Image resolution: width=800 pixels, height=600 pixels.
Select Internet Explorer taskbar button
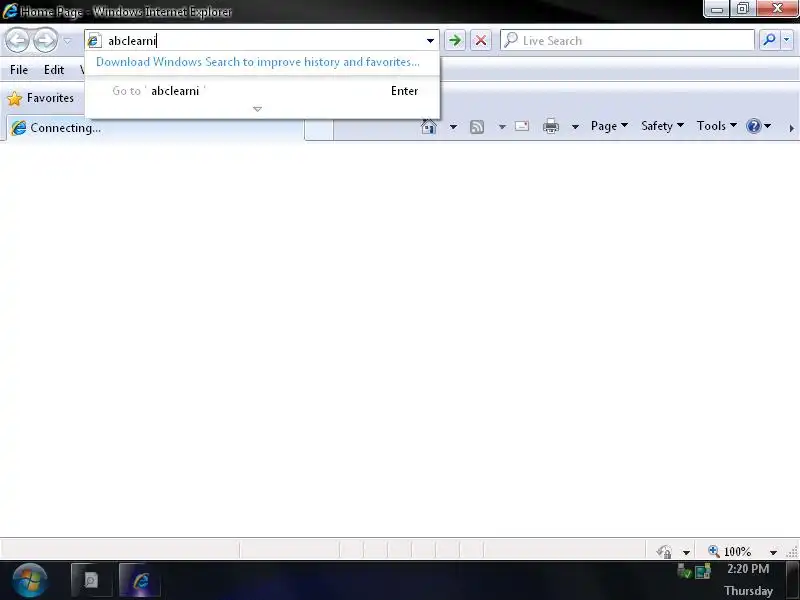click(140, 580)
